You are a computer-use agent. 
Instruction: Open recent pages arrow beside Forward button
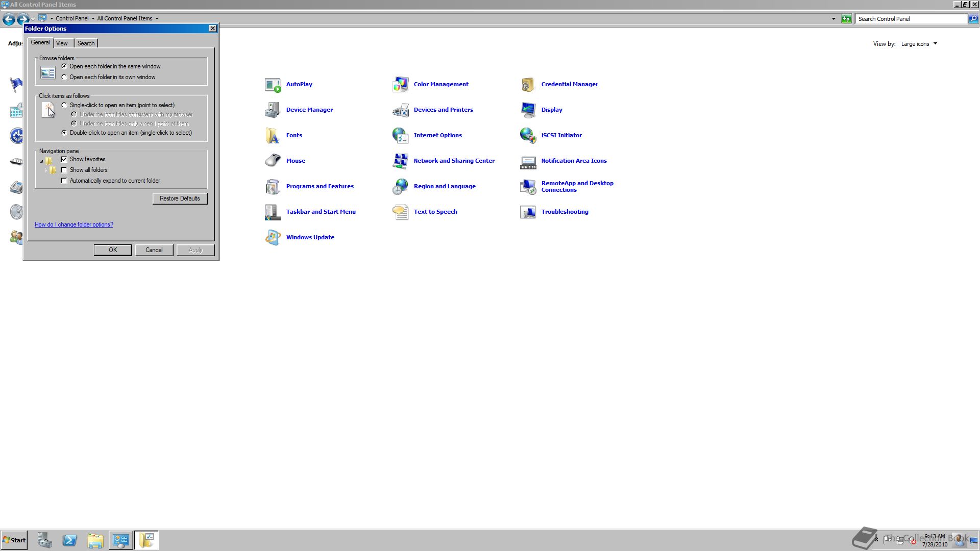coord(33,19)
